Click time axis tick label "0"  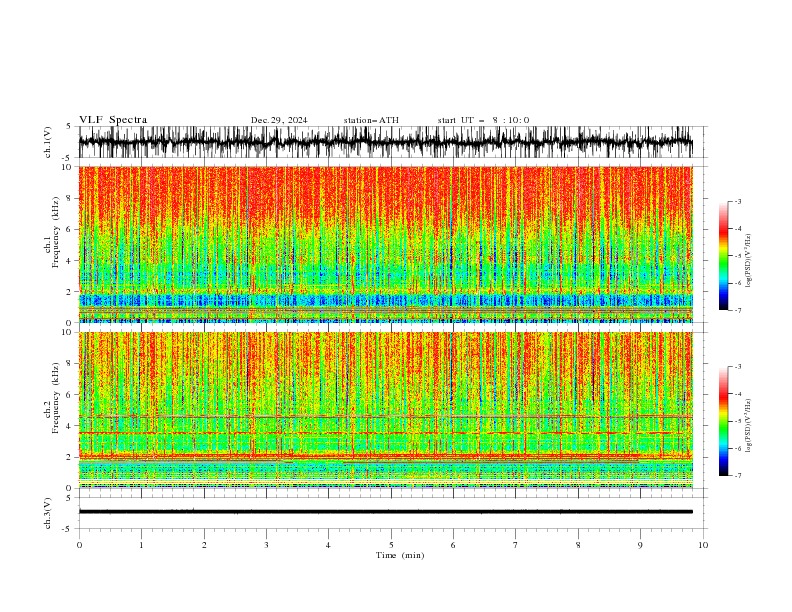pyautogui.click(x=79, y=545)
